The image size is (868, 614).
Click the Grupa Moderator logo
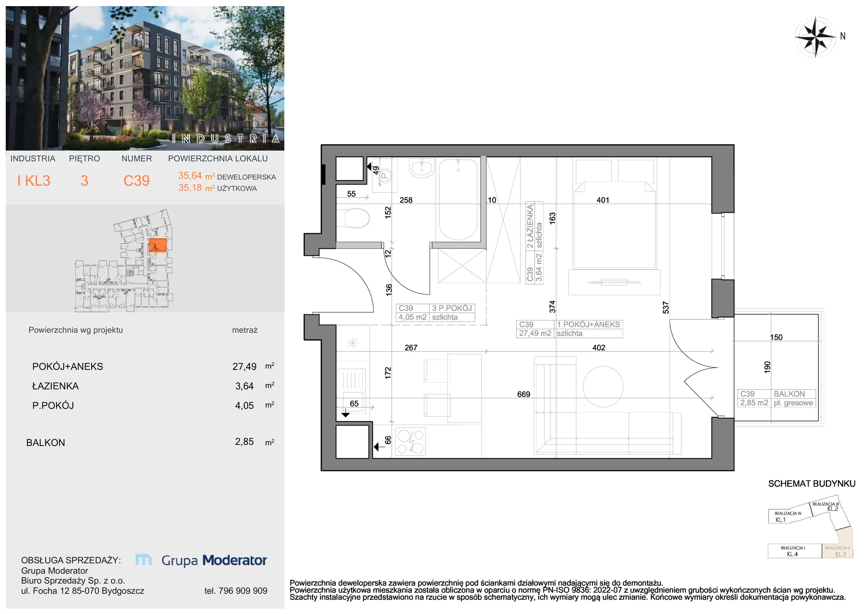click(x=201, y=560)
